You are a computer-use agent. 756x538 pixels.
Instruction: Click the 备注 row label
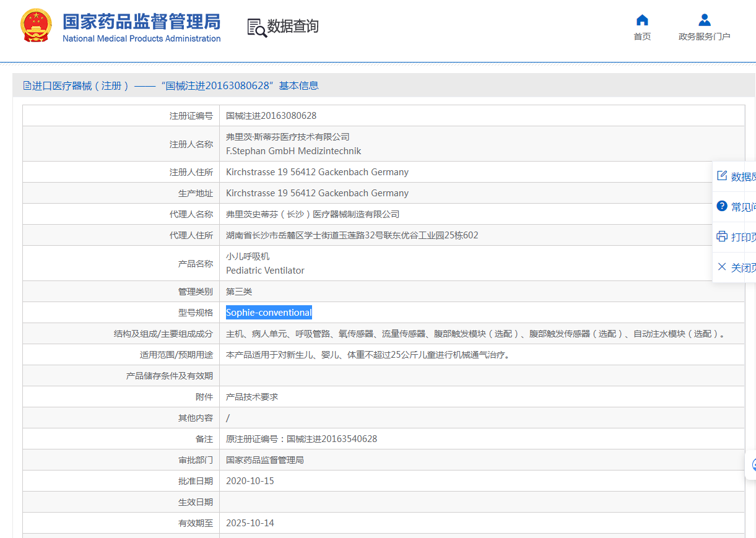point(204,439)
